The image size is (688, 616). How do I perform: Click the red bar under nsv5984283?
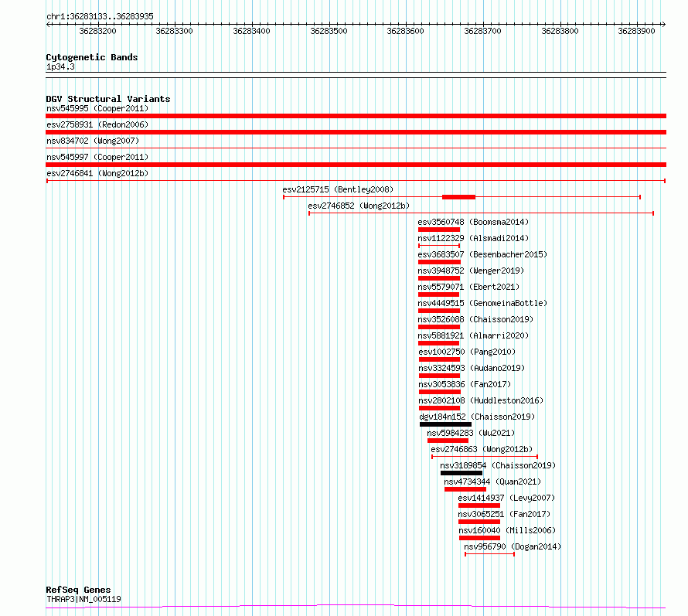point(448,441)
